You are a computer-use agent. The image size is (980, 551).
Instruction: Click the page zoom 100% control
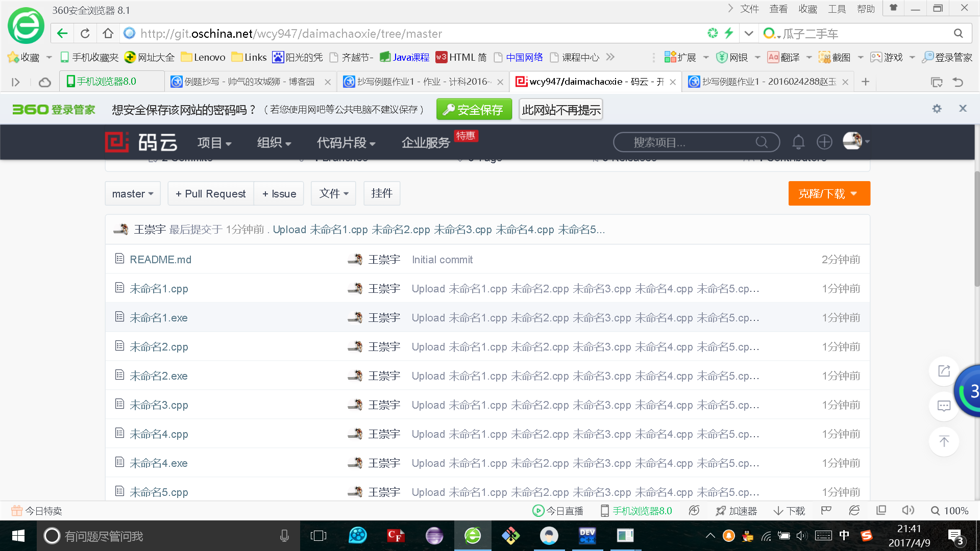(950, 511)
